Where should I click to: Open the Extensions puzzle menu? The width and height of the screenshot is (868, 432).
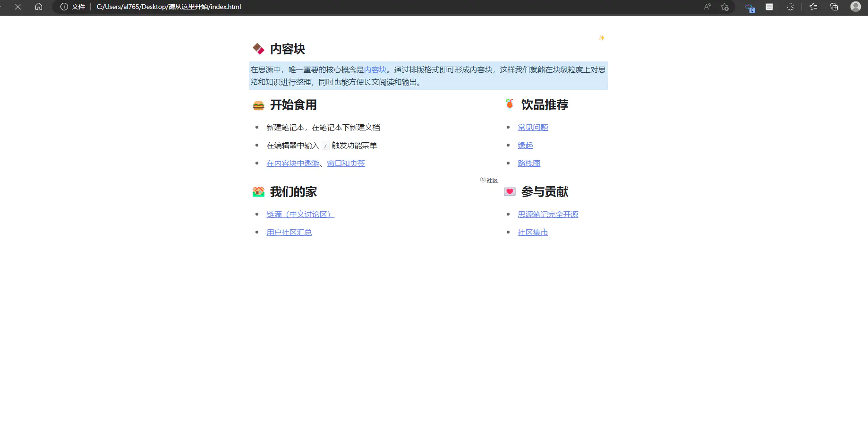(x=790, y=7)
